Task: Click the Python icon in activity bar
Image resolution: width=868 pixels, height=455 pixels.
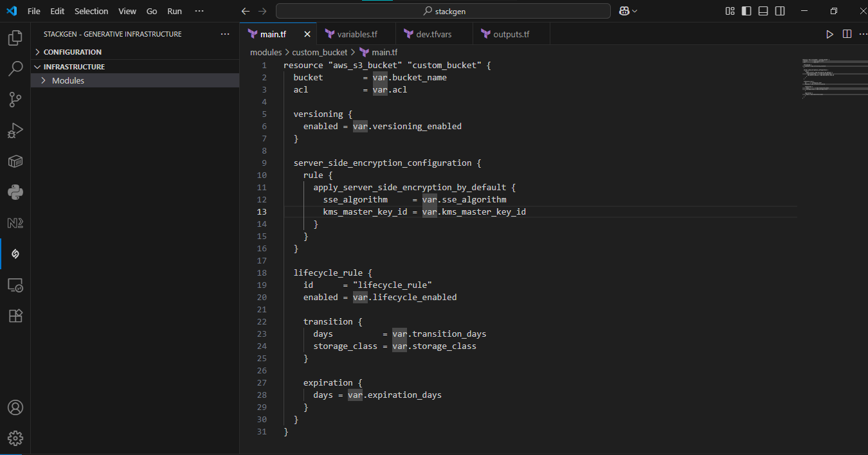Action: [15, 192]
